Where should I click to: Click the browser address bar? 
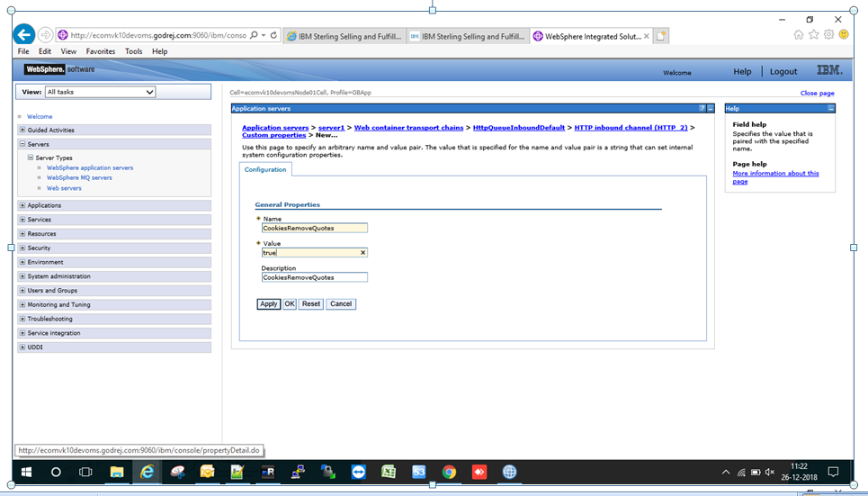click(158, 35)
